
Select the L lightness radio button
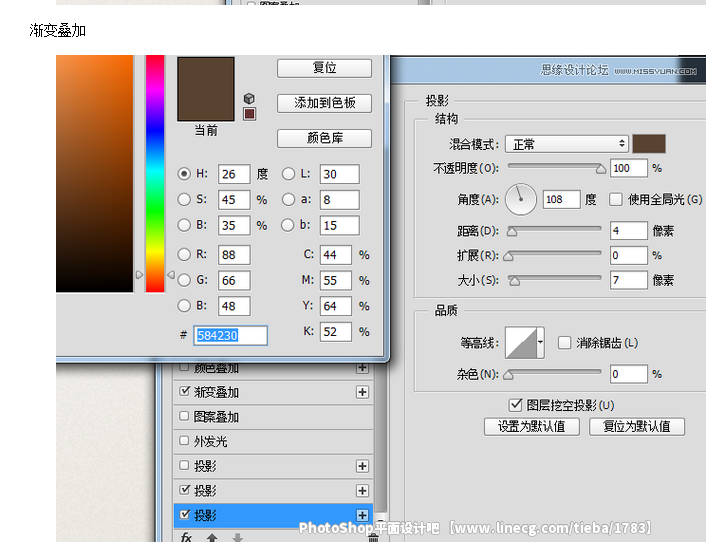coord(288,174)
